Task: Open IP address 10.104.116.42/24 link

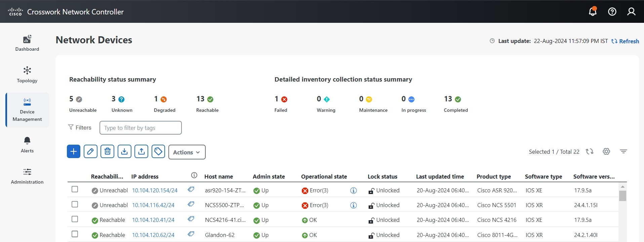Action: 153,205
